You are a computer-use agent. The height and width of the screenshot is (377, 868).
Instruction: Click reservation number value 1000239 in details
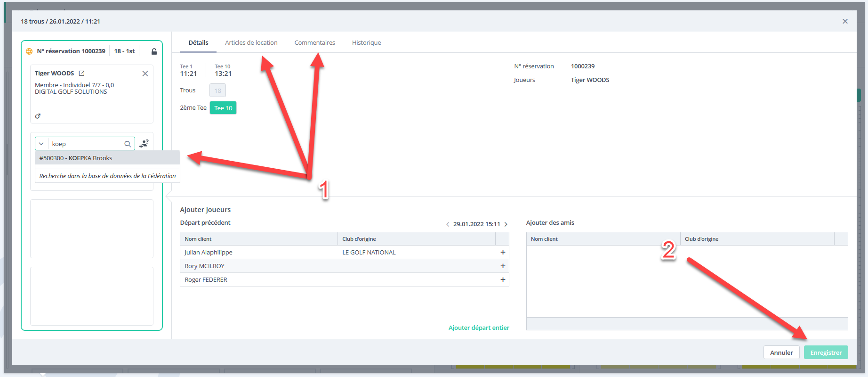click(583, 66)
